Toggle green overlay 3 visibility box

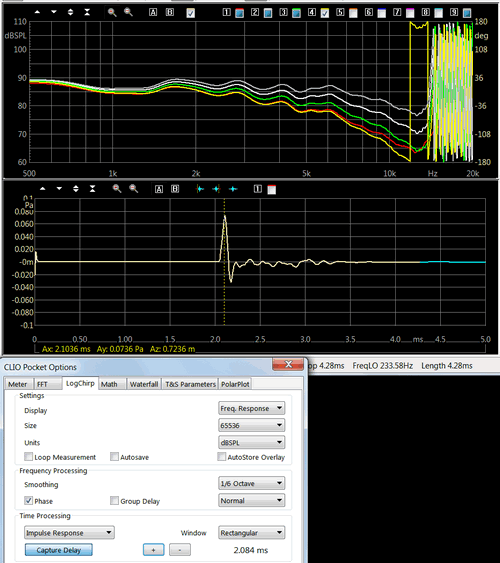tap(296, 13)
